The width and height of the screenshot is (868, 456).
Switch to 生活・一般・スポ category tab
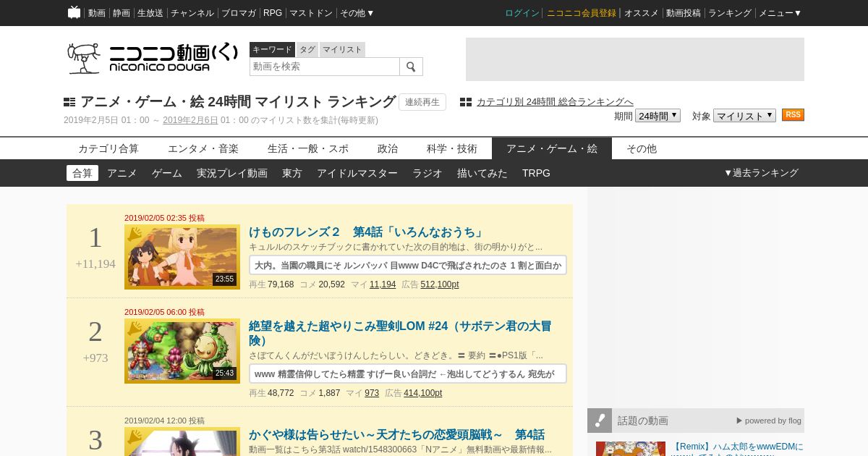308,148
